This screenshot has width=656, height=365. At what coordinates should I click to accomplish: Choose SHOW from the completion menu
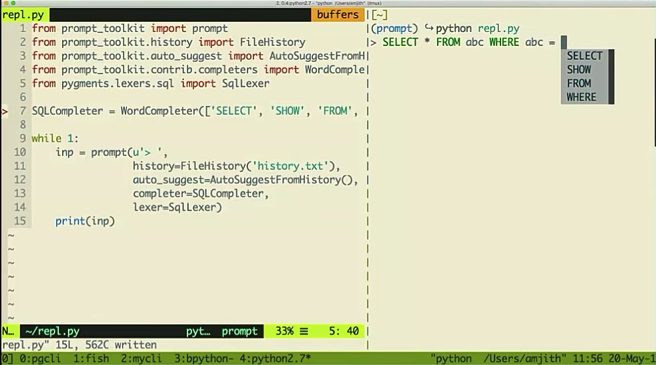tap(585, 69)
